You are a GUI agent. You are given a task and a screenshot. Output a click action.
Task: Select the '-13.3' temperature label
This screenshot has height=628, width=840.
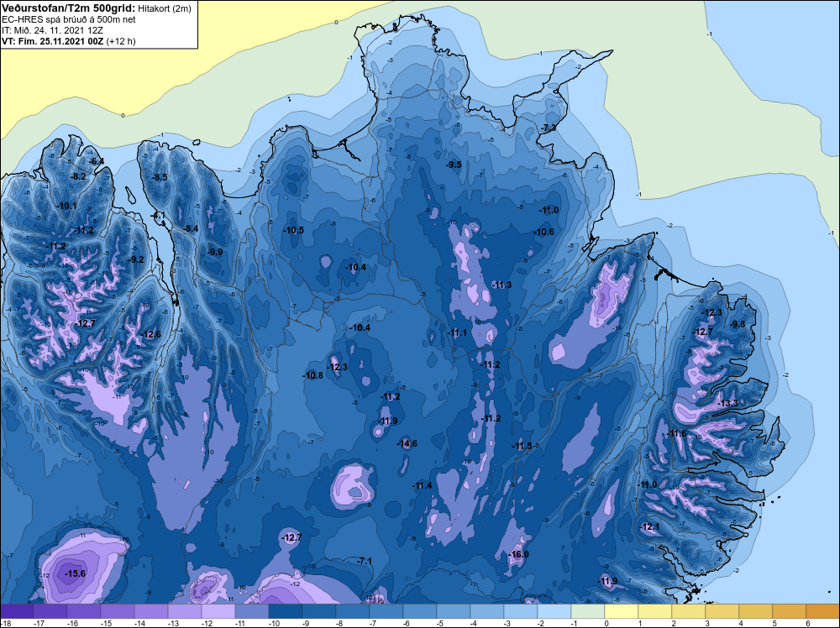(728, 403)
